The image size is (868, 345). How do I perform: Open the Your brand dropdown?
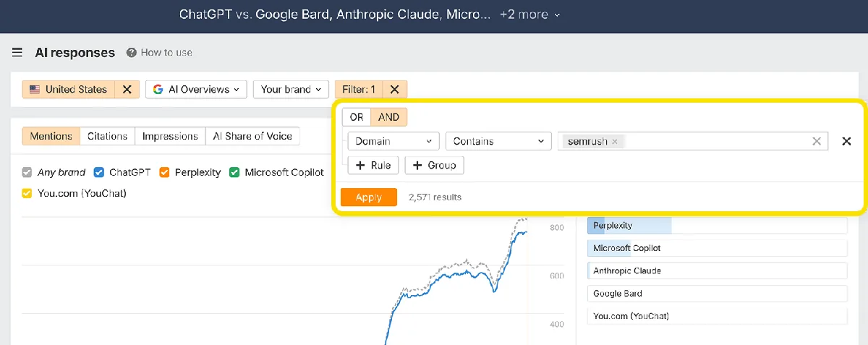point(291,90)
